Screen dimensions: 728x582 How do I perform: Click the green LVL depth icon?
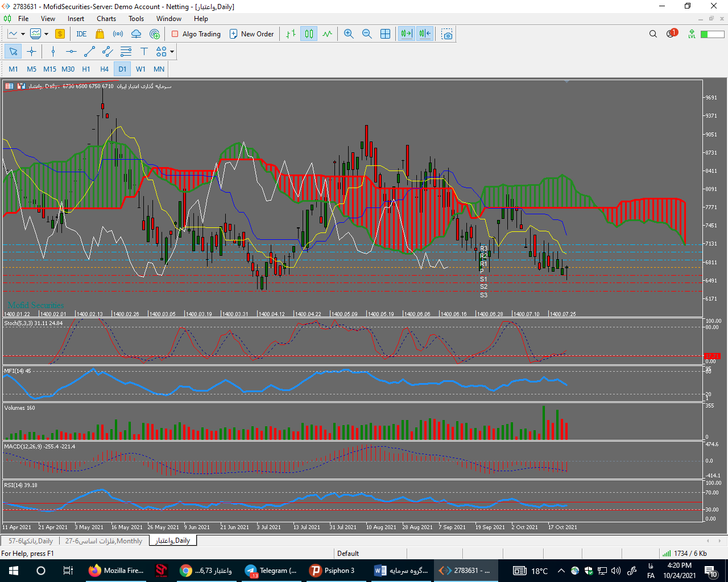pyautogui.click(x=692, y=34)
